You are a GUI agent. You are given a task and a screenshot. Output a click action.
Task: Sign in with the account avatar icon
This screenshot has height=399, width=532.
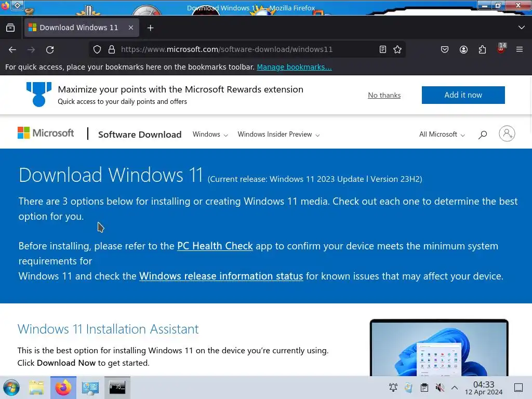(507, 134)
